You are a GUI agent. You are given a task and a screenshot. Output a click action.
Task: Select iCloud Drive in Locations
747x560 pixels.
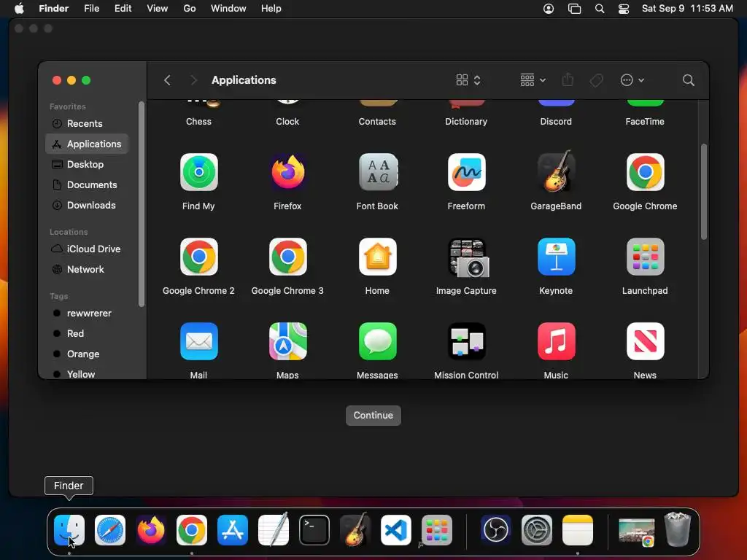tap(87, 249)
